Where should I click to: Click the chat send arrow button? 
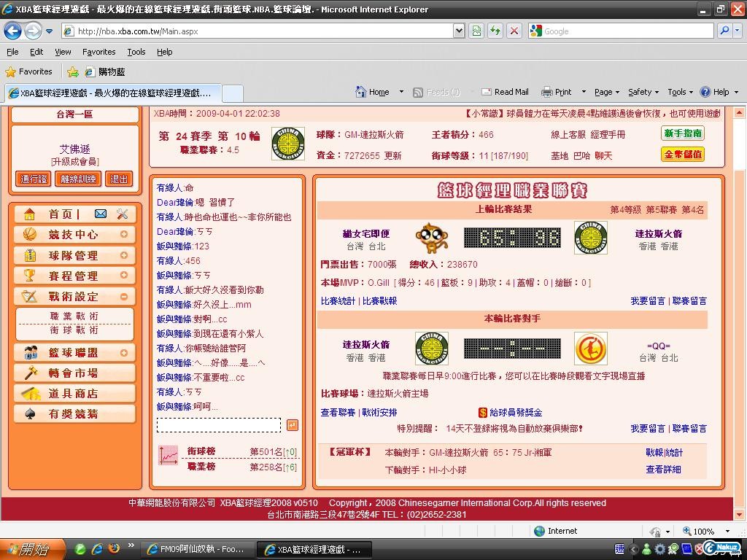[292, 425]
